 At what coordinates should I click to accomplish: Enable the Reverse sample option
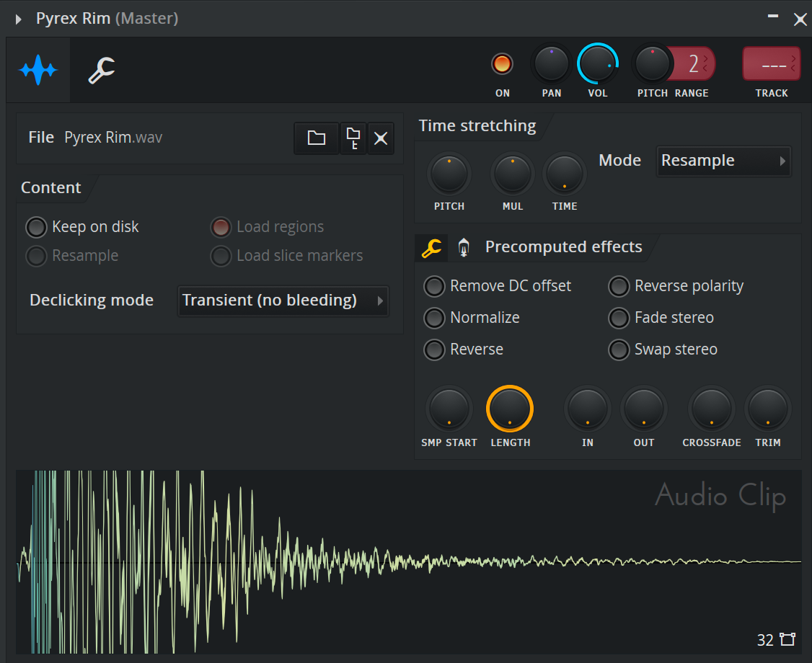(434, 350)
